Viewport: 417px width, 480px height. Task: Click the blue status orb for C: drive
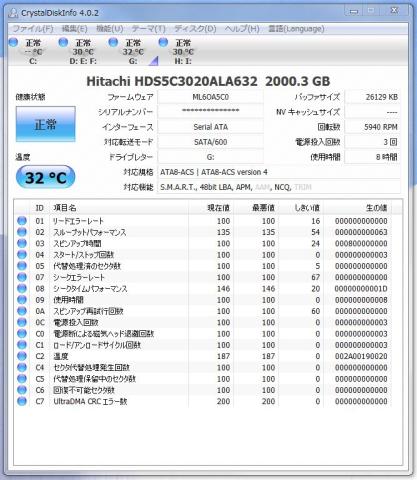(x=13, y=42)
